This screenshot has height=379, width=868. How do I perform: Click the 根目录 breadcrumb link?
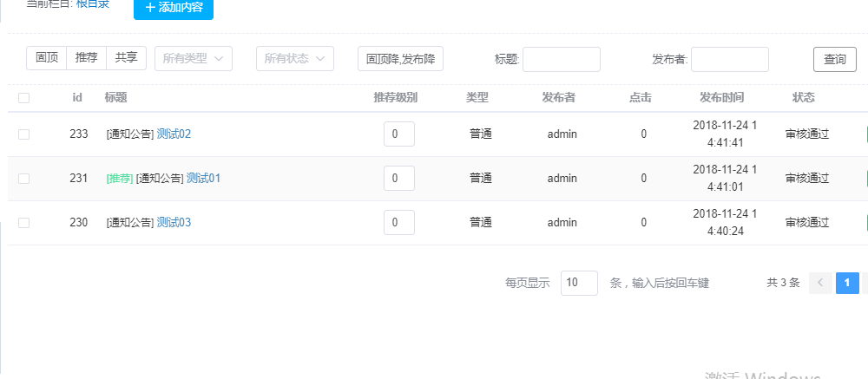[x=93, y=4]
